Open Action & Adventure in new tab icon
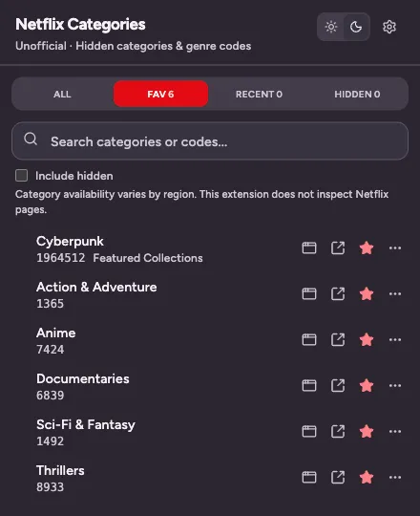The image size is (420, 516). pyautogui.click(x=338, y=293)
